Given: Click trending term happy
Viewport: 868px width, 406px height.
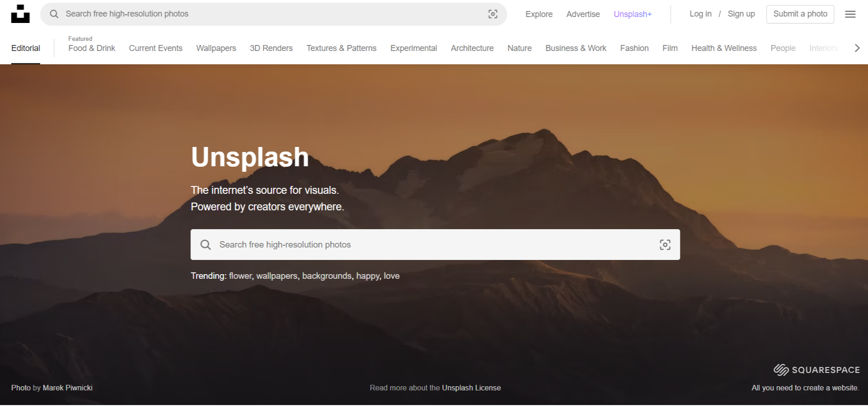Looking at the screenshot, I should point(368,276).
